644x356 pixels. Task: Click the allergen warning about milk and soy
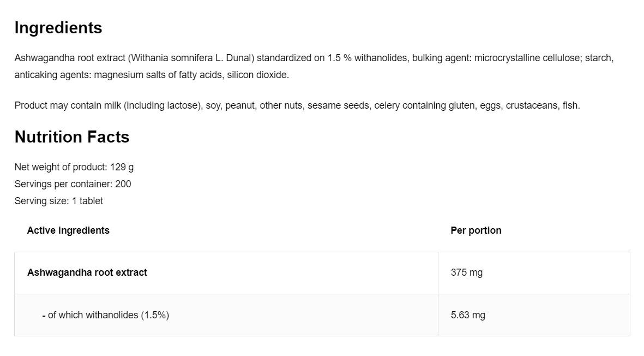297,105
